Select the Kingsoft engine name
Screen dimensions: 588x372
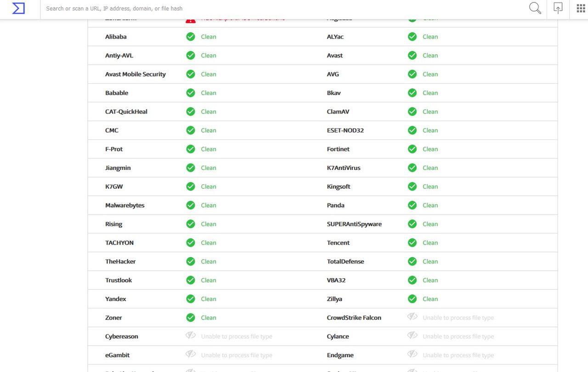(339, 186)
